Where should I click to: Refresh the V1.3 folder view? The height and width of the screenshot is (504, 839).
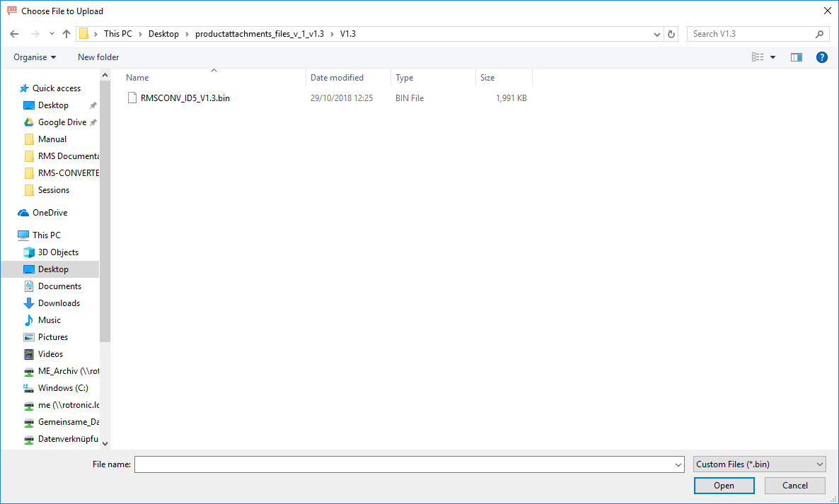pyautogui.click(x=671, y=34)
